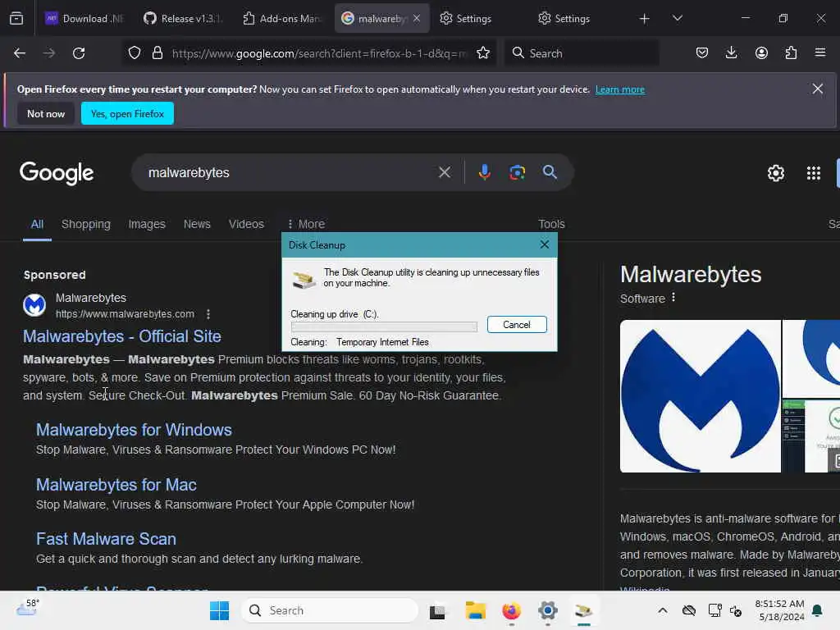840x630 pixels.
Task: Go forward one page with the arrow
Action: [49, 53]
